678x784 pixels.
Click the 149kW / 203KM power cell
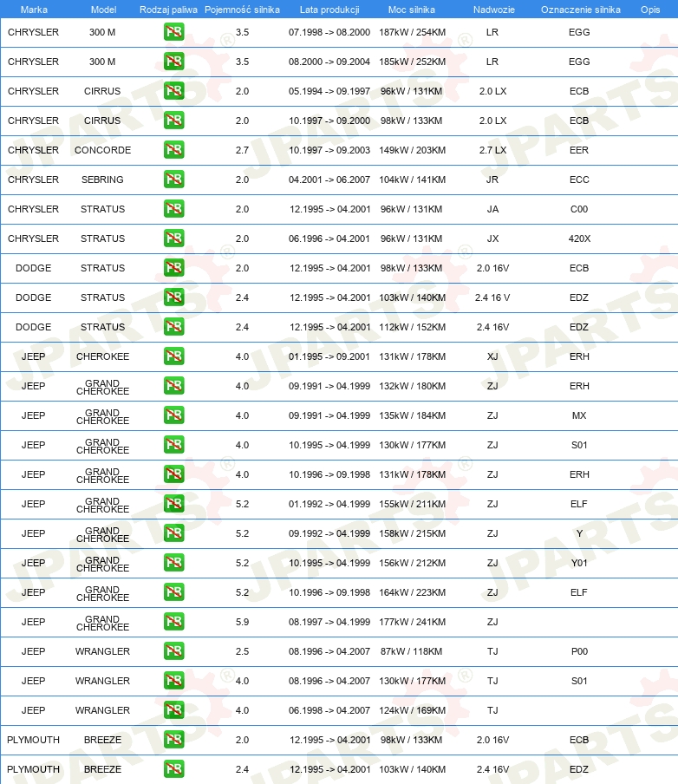coord(413,150)
